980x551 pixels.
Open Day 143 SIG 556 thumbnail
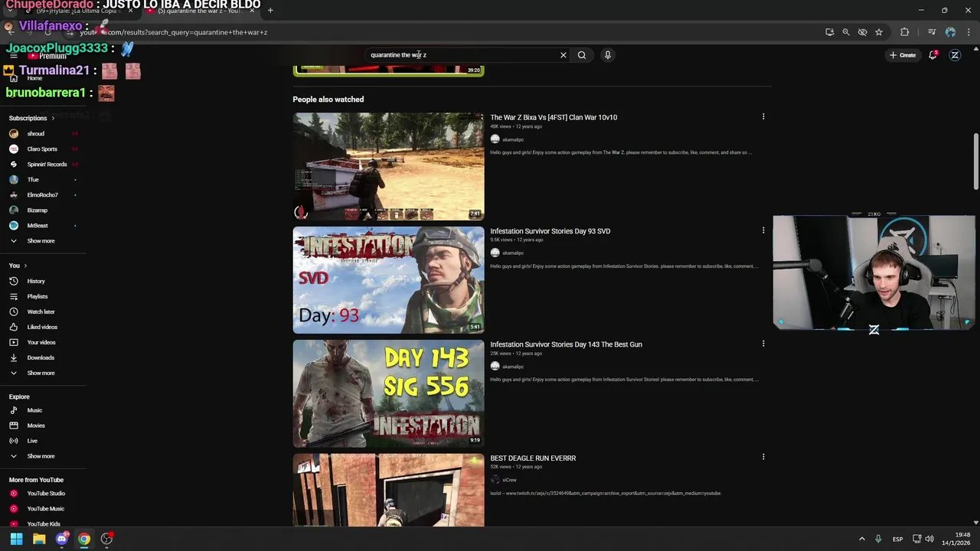[388, 393]
